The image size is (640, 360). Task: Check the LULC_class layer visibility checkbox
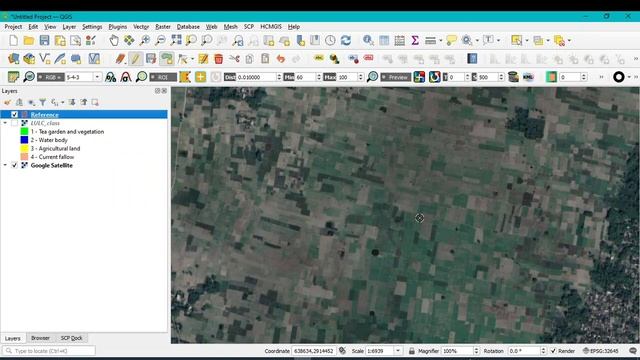[15, 123]
